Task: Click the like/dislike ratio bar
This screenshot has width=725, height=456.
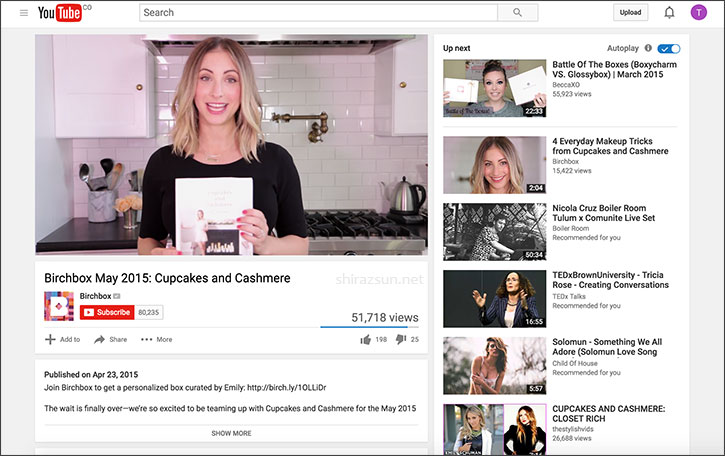Action: tap(369, 327)
